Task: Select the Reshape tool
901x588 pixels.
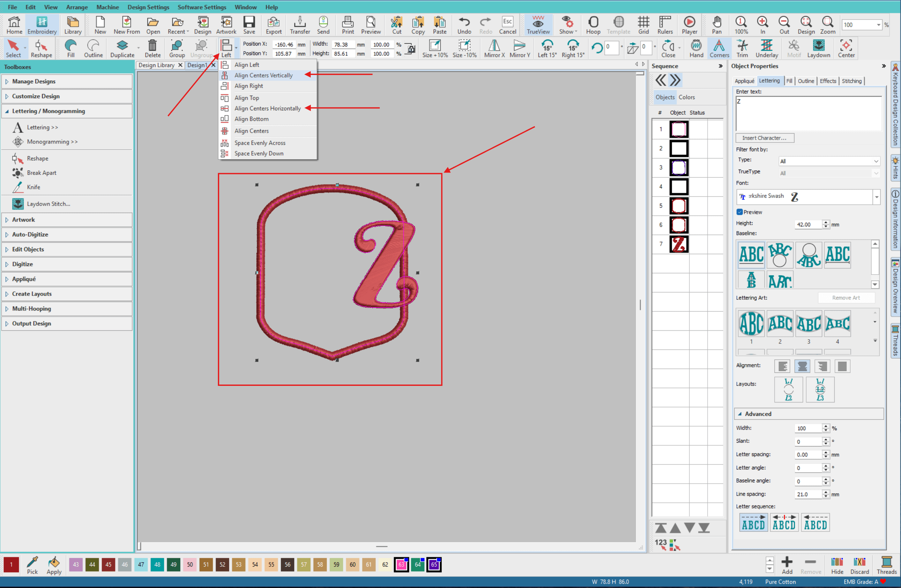Action: click(x=41, y=48)
